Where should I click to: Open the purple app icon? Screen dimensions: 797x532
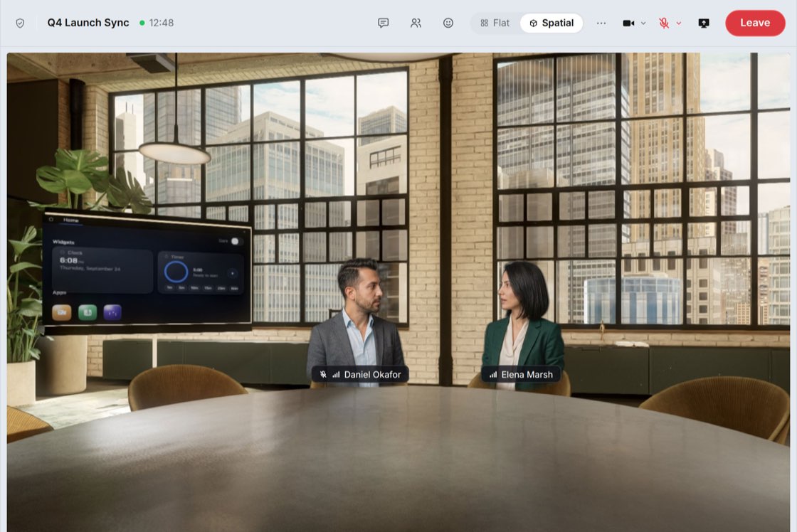pyautogui.click(x=112, y=312)
